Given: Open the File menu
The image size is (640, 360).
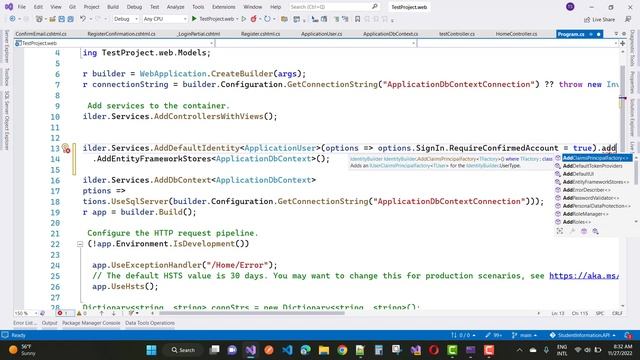Looking at the screenshot, I should point(22,7).
